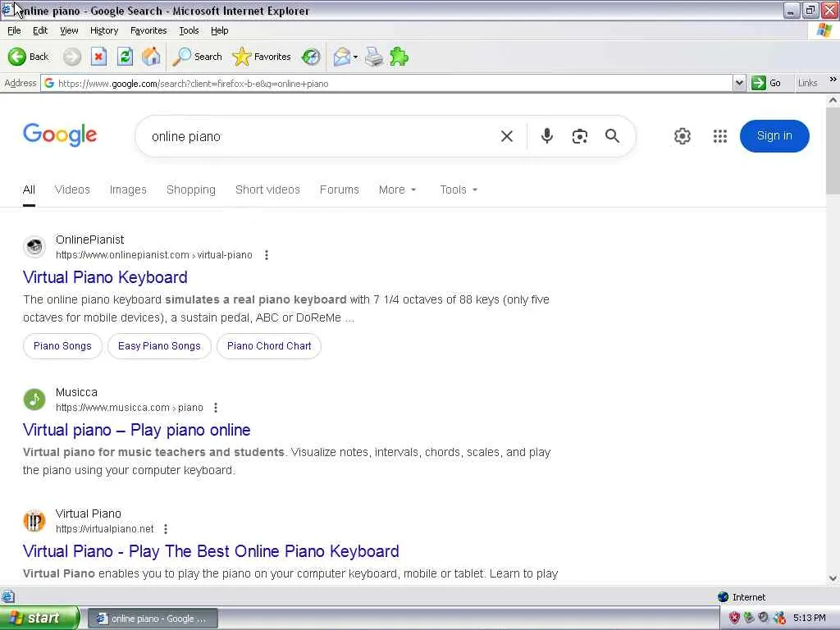840x630 pixels.
Task: Click the Piano Chord Chart chip
Action: click(269, 346)
